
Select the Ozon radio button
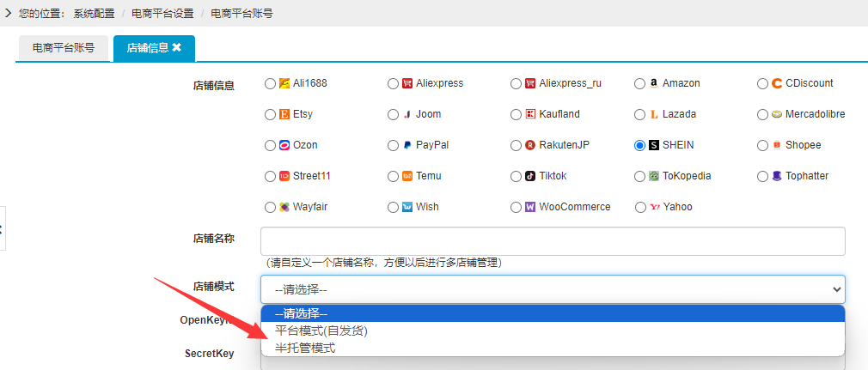coord(270,146)
